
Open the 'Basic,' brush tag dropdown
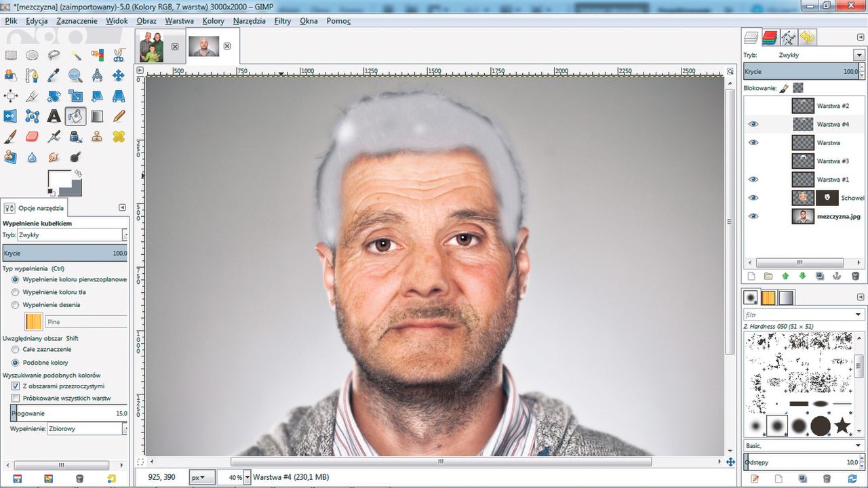point(858,446)
